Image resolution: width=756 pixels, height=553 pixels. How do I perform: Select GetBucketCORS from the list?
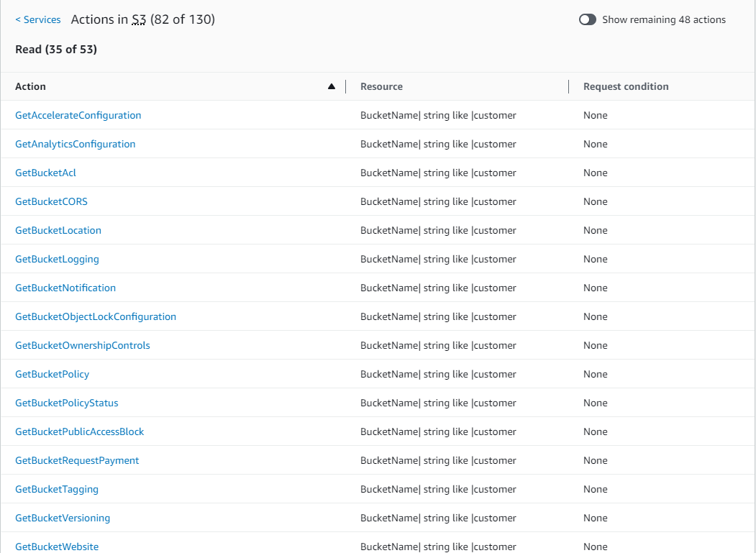[51, 201]
